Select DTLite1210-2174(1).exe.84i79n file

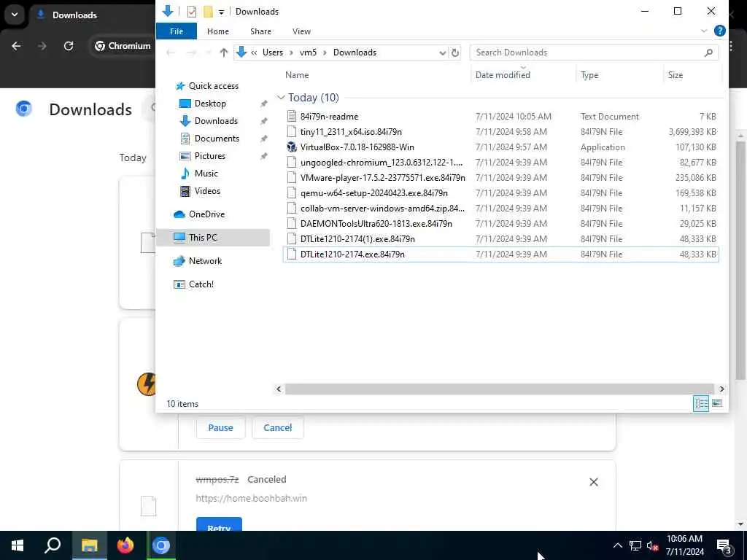tap(500, 238)
